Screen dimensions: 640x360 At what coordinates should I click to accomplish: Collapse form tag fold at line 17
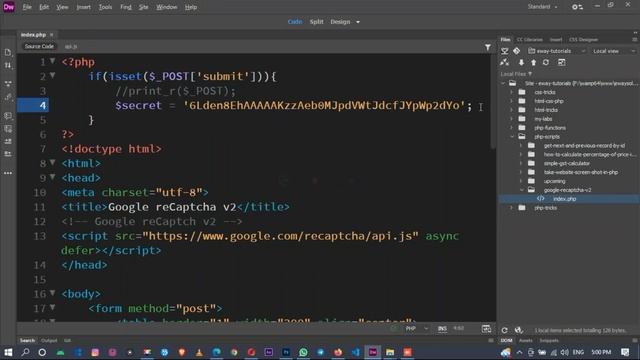click(x=53, y=307)
